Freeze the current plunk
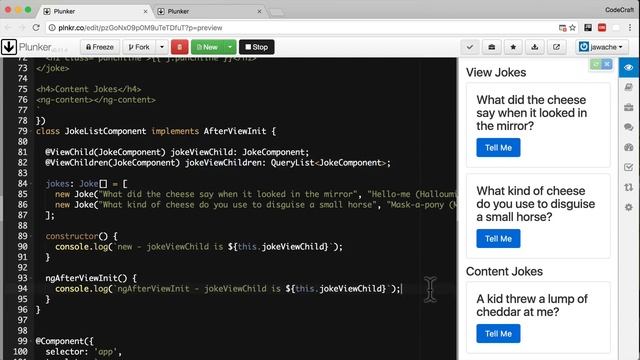Screen dimensions: 640x360 (100, 47)
